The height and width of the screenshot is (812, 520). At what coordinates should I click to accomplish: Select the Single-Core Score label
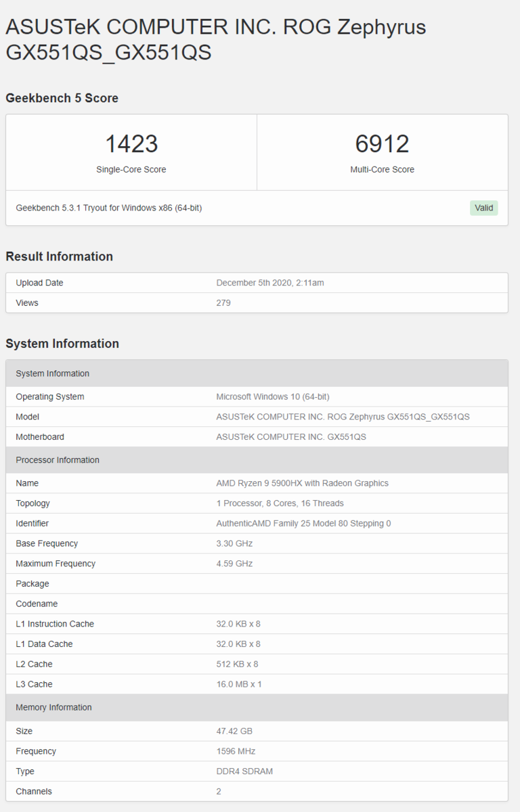[131, 170]
